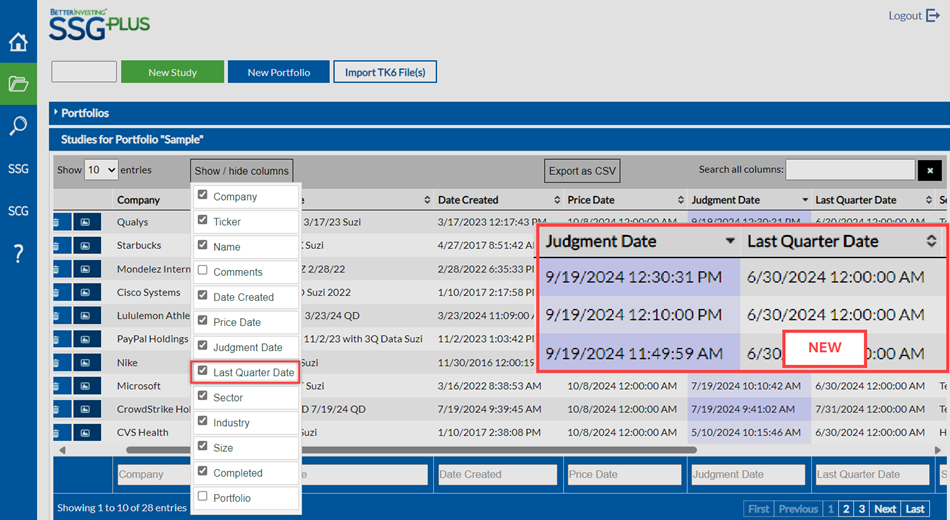Delete the Microsoft study with trash icon
The image size is (950, 520).
click(62, 386)
